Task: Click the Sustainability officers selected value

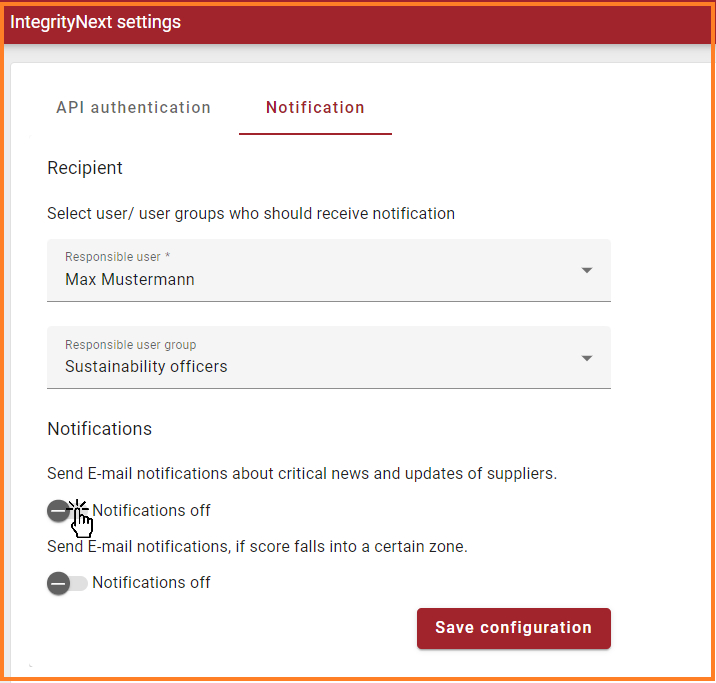Action: coord(146,367)
